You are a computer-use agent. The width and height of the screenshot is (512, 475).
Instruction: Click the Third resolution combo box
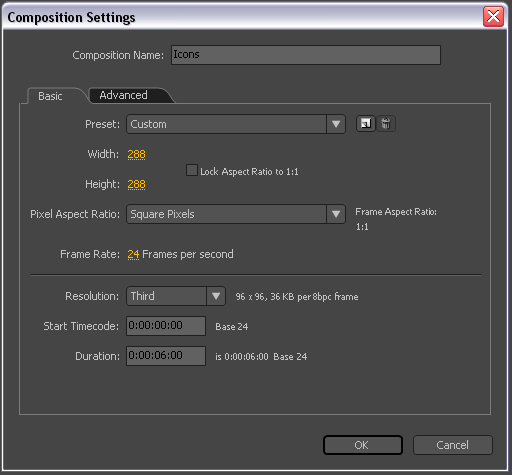pyautogui.click(x=176, y=296)
